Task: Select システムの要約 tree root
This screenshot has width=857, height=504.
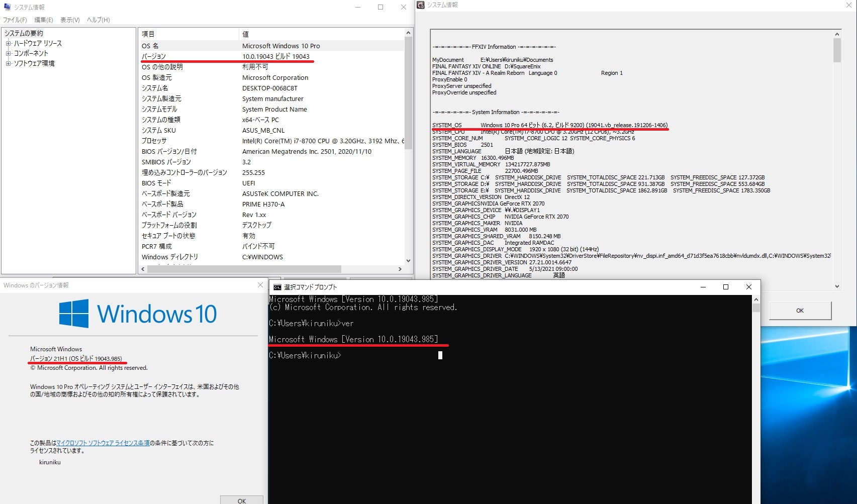Action: tap(24, 33)
